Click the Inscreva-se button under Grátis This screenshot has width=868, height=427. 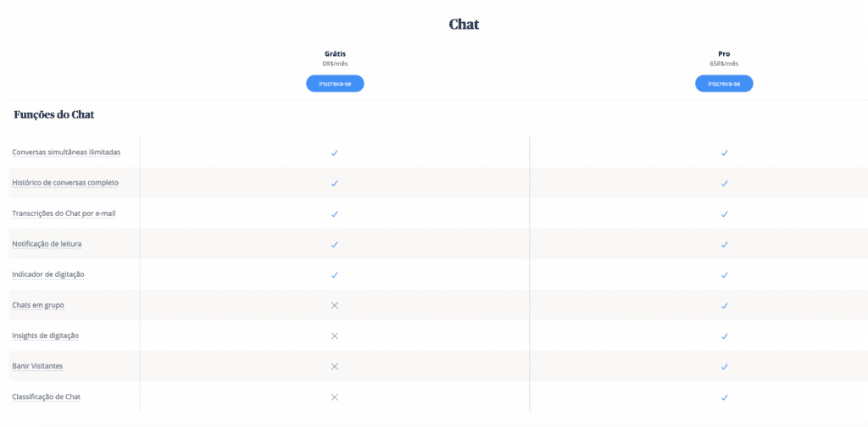click(335, 84)
